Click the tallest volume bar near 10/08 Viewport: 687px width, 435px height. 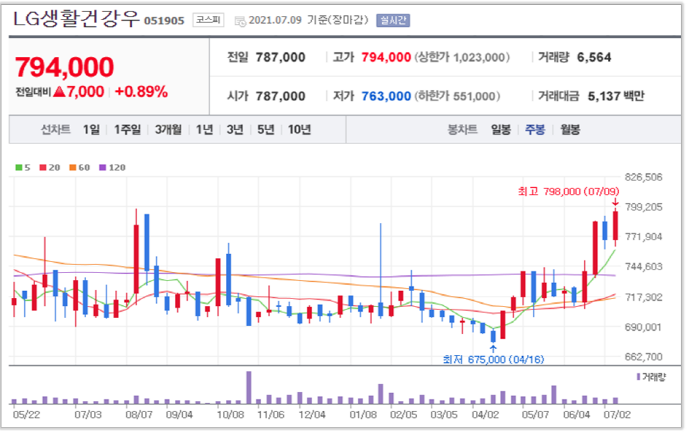click(x=249, y=388)
